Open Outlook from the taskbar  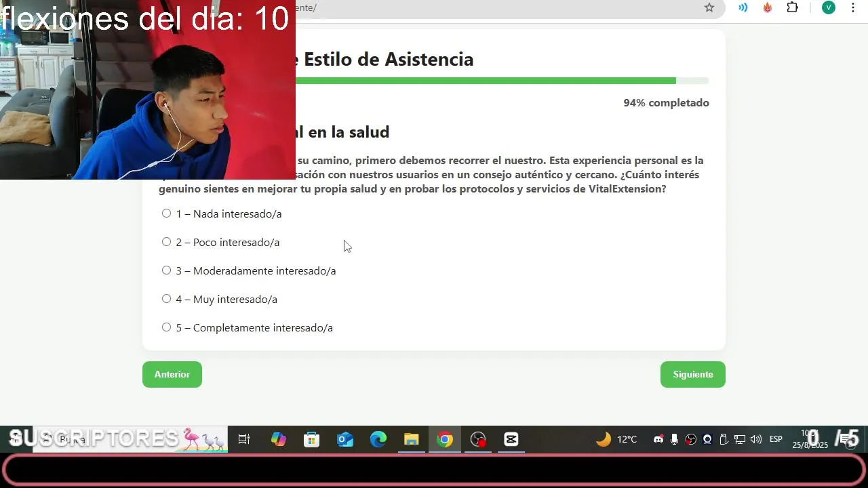pyautogui.click(x=345, y=439)
